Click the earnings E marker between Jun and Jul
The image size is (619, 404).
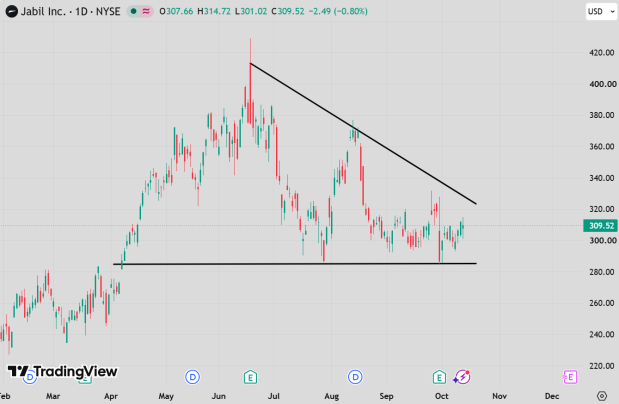(x=250, y=377)
